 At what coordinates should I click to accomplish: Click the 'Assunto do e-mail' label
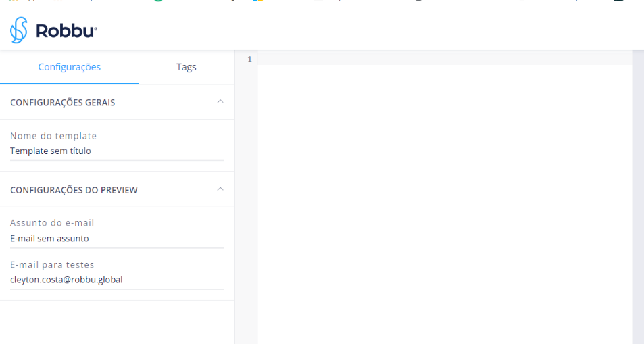pyautogui.click(x=52, y=223)
